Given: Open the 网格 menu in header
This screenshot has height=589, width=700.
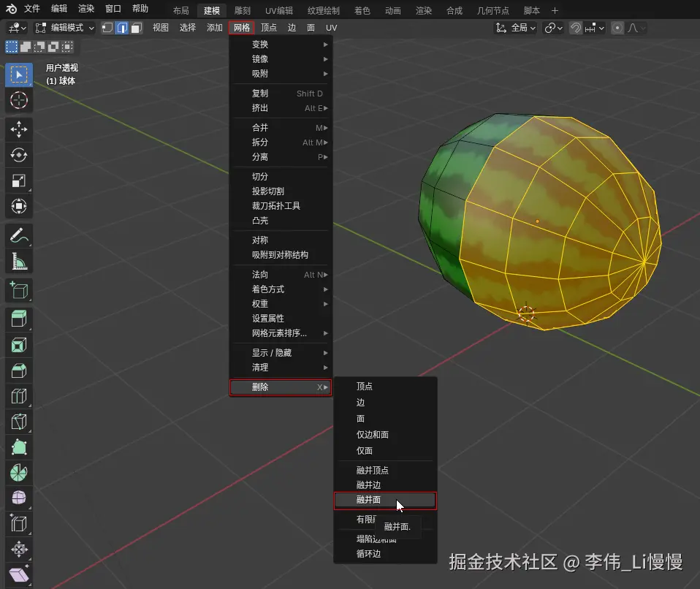Looking at the screenshot, I should tap(242, 28).
